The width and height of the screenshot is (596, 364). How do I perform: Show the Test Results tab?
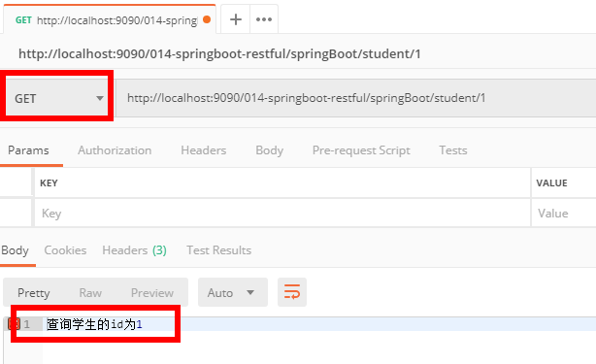pyautogui.click(x=219, y=250)
